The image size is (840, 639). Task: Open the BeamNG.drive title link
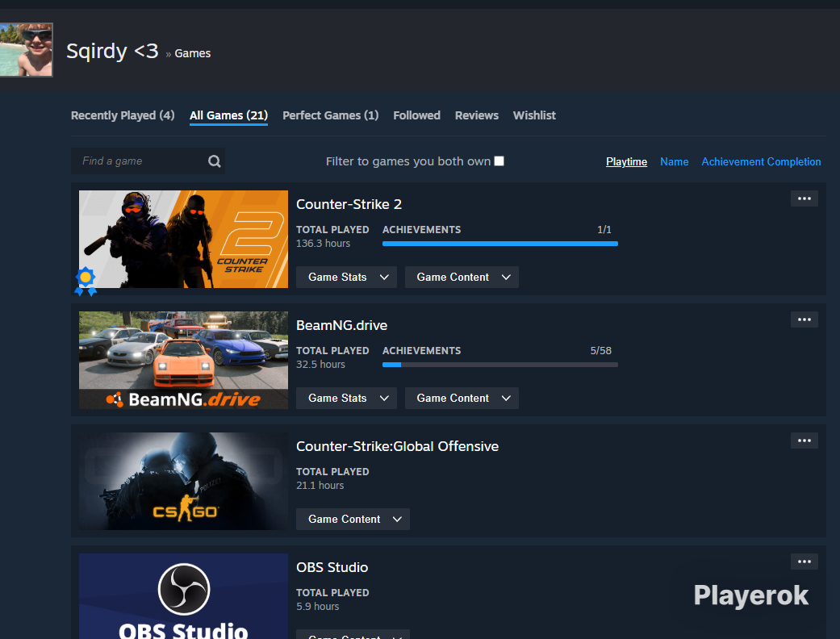[342, 326]
